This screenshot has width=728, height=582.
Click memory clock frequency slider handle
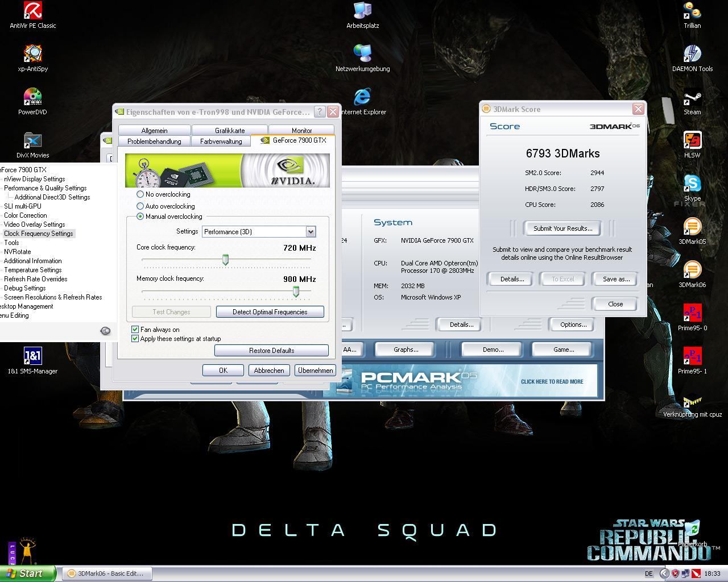coord(296,291)
